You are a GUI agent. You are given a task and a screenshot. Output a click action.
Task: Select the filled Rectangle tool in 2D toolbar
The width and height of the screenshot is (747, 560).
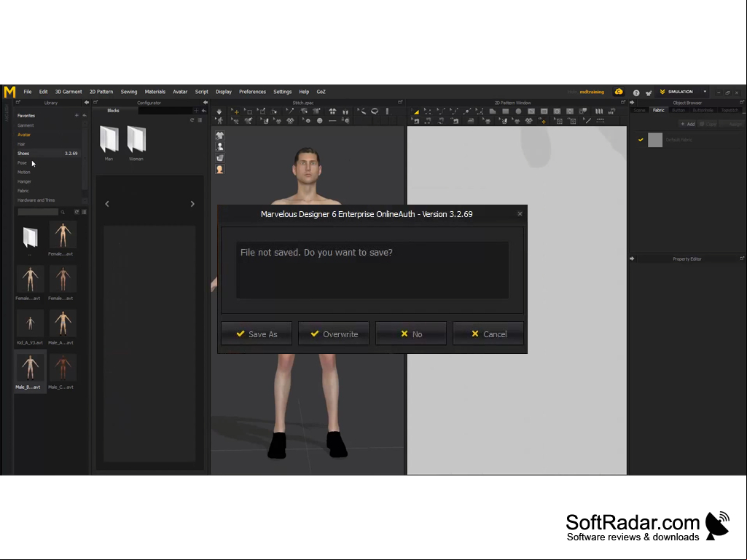[506, 111]
